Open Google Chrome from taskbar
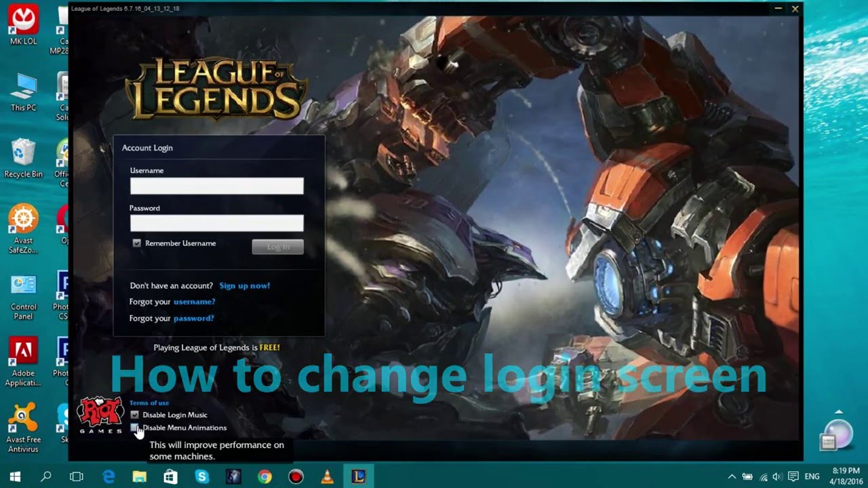The width and height of the screenshot is (868, 488). pyautogui.click(x=264, y=476)
